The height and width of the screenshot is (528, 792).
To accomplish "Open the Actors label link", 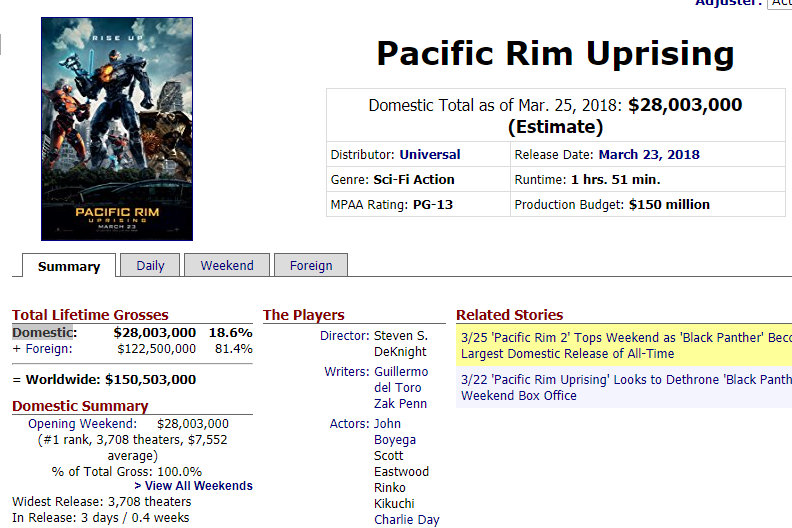I will tap(350, 423).
